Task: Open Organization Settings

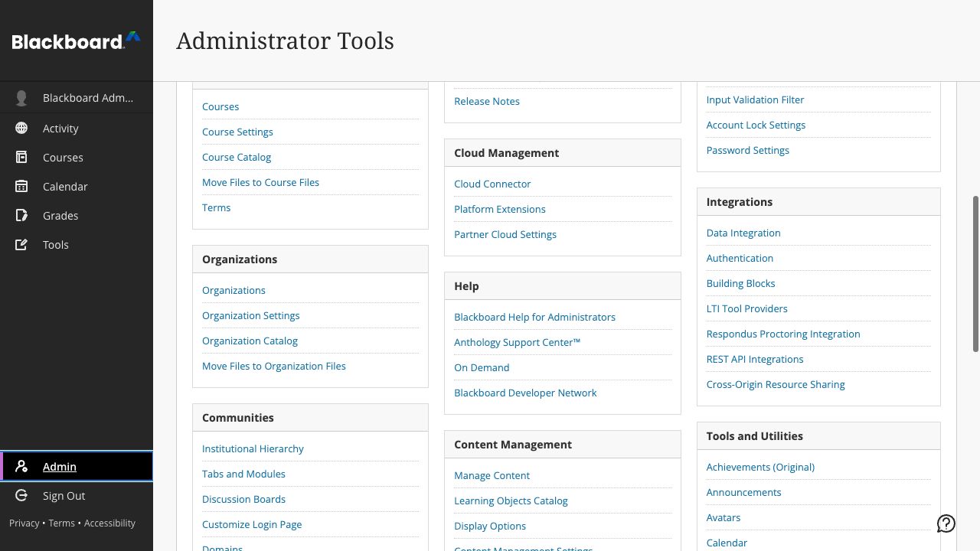Action: pos(250,315)
